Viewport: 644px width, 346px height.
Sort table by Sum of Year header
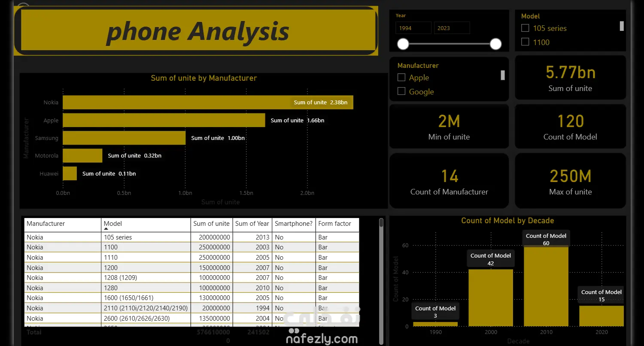point(252,224)
